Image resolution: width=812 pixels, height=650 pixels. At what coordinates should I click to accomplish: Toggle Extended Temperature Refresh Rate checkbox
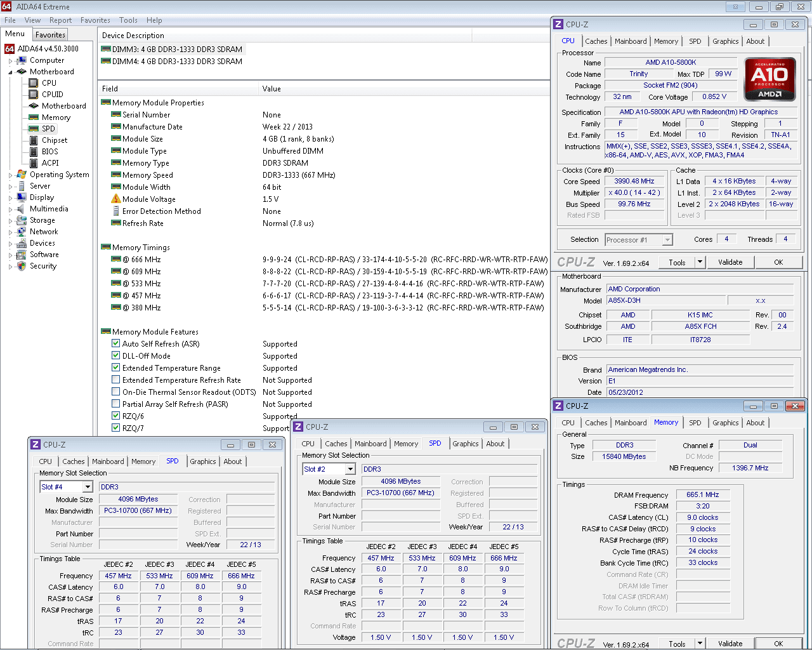coord(116,380)
